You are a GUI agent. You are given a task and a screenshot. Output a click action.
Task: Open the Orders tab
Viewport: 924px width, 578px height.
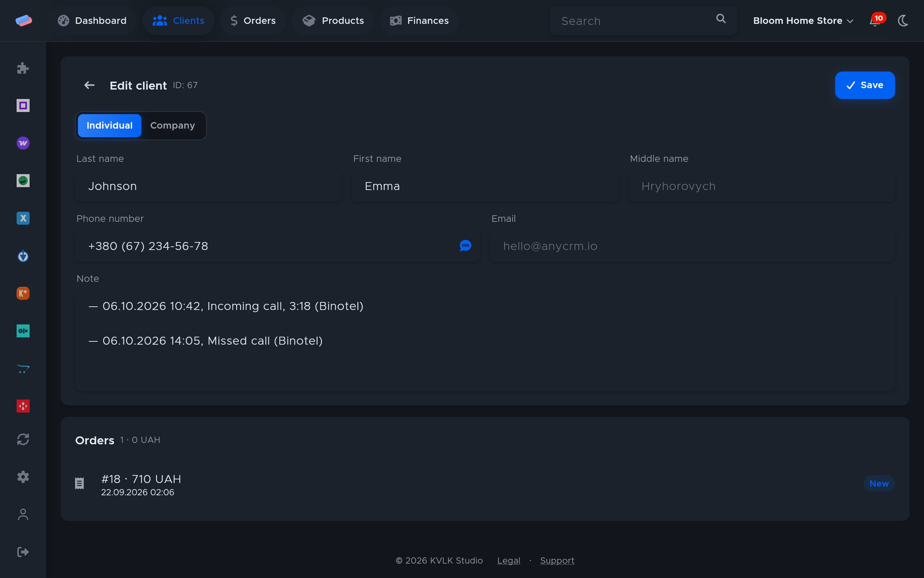253,21
